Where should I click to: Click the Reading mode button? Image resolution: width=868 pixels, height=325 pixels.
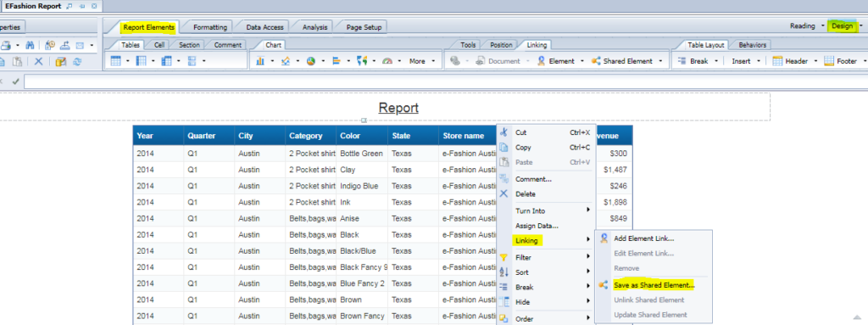803,26
